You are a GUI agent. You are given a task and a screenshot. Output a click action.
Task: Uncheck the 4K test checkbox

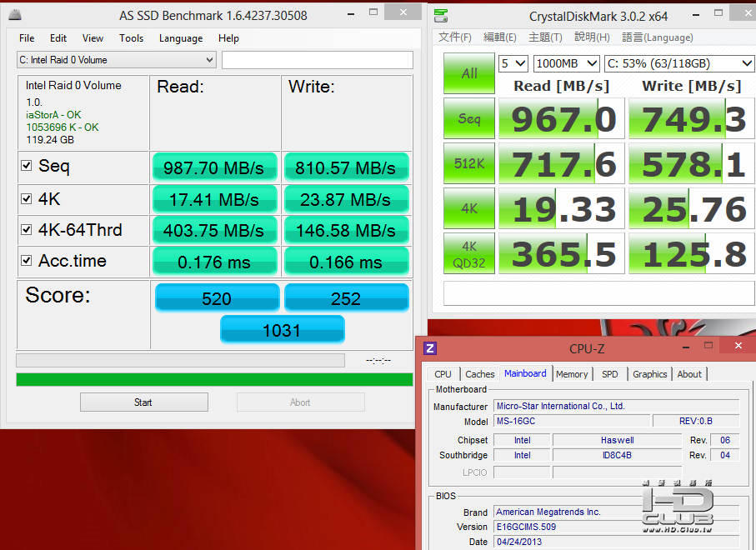pyautogui.click(x=27, y=198)
